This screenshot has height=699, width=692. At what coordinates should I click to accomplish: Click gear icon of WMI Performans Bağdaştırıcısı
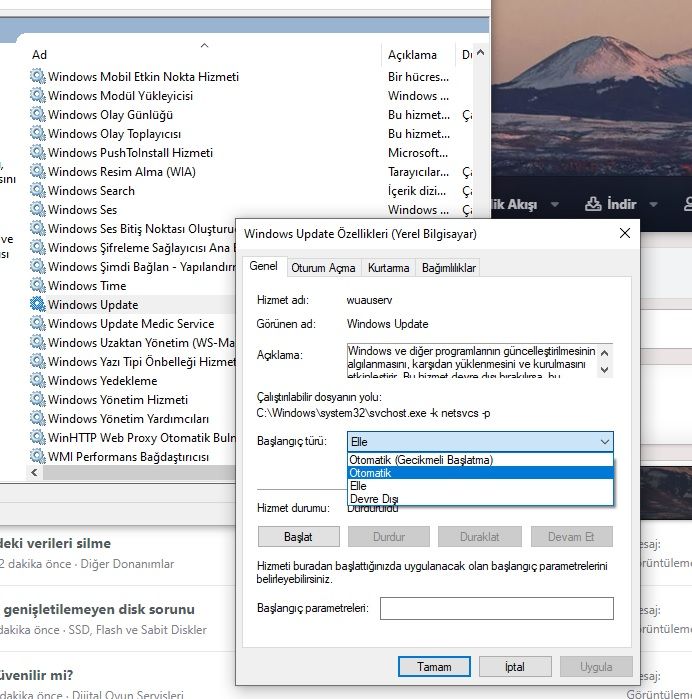pos(38,456)
